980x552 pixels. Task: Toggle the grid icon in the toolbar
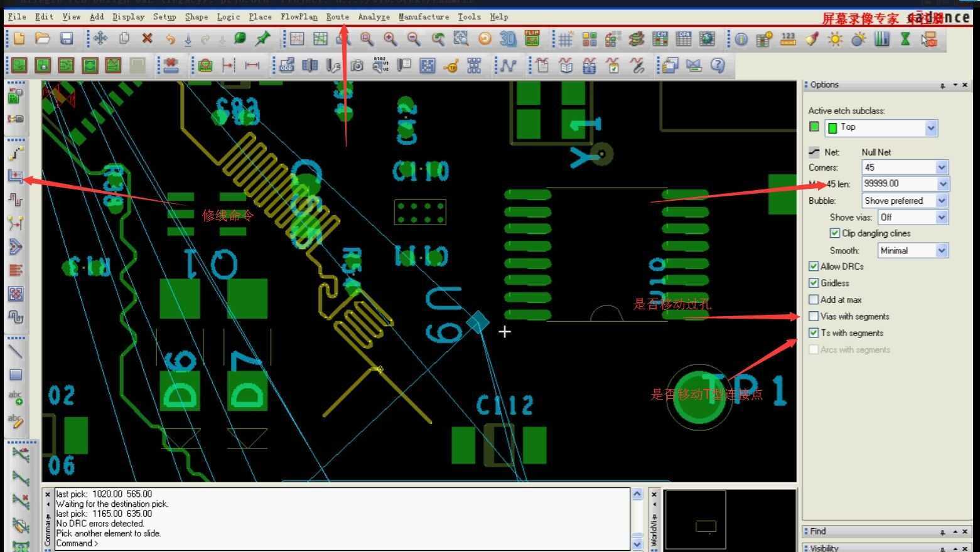[566, 40]
